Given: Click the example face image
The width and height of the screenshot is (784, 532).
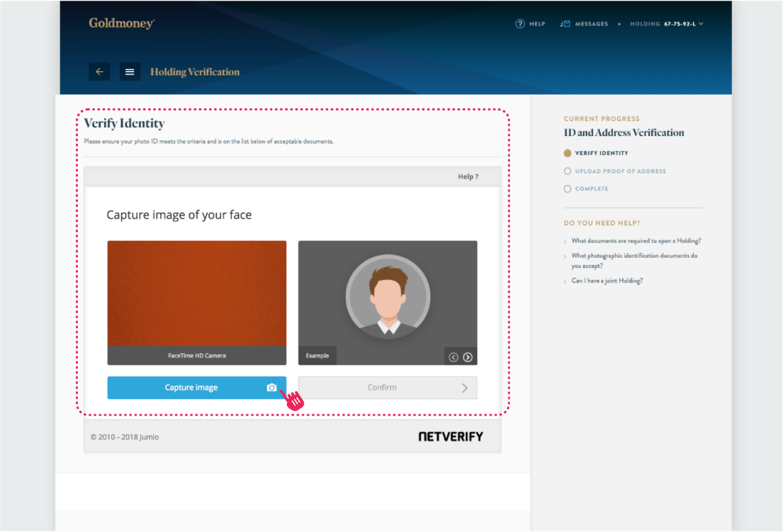Looking at the screenshot, I should [387, 297].
